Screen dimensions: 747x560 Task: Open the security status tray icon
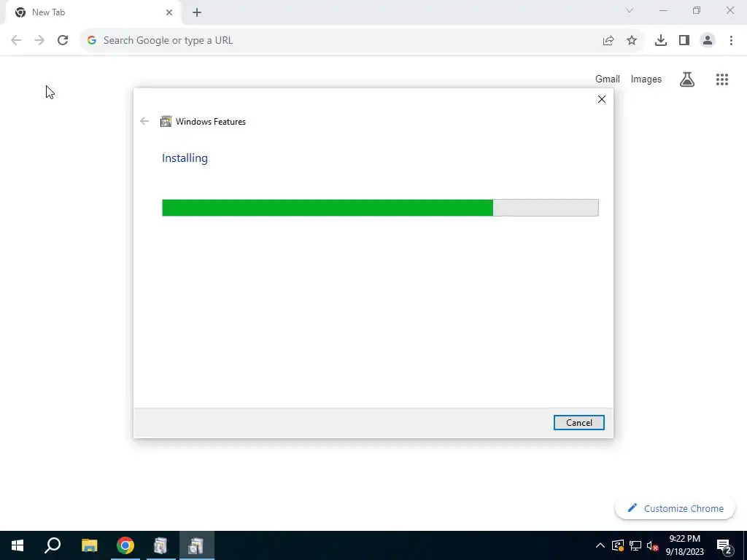pyautogui.click(x=617, y=545)
